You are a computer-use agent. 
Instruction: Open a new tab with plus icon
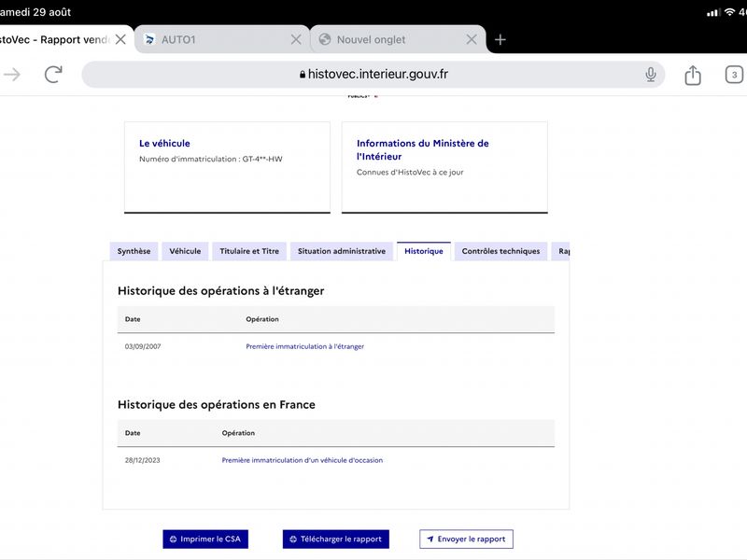point(500,39)
